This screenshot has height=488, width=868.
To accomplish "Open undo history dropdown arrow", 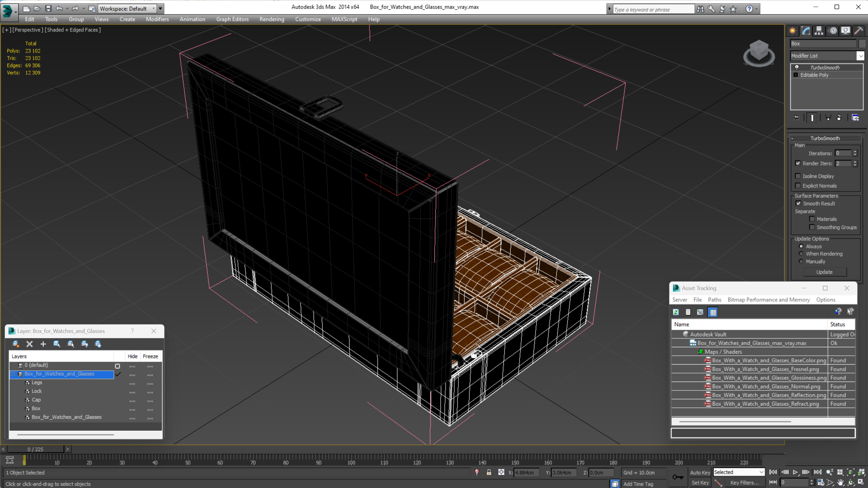I will click(67, 9).
